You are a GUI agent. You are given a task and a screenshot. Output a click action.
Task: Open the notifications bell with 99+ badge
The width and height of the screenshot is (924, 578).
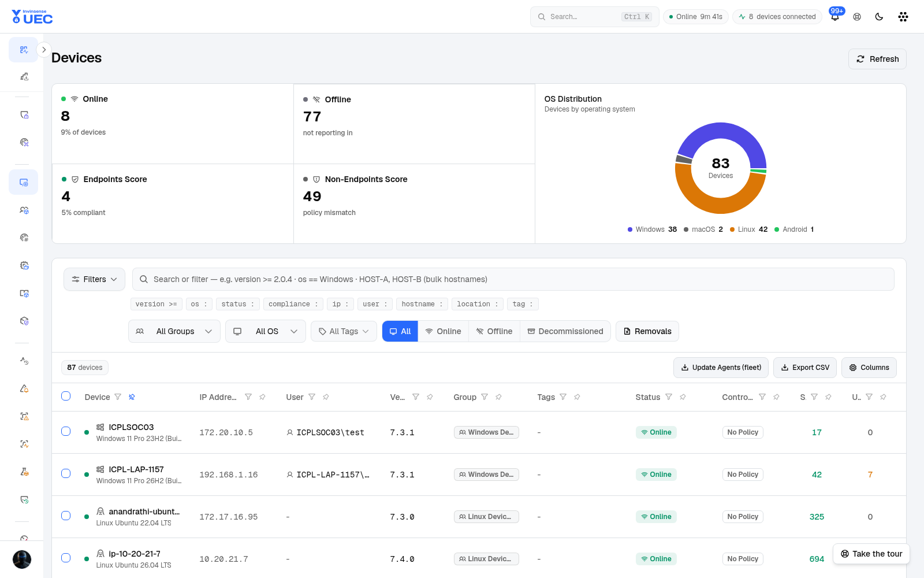[835, 16]
